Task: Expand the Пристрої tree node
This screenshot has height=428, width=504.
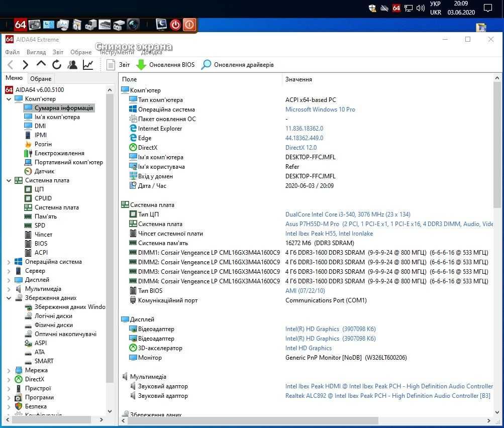Action: (9, 388)
